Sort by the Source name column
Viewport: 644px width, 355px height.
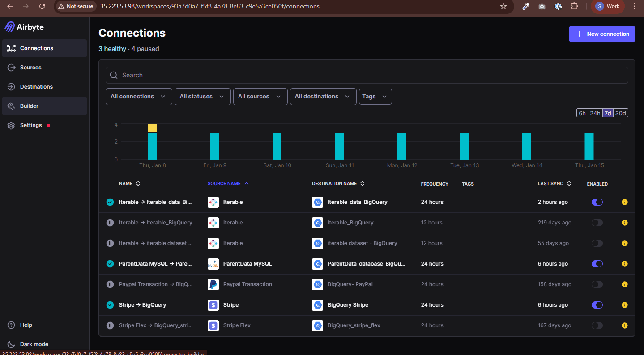coord(228,184)
